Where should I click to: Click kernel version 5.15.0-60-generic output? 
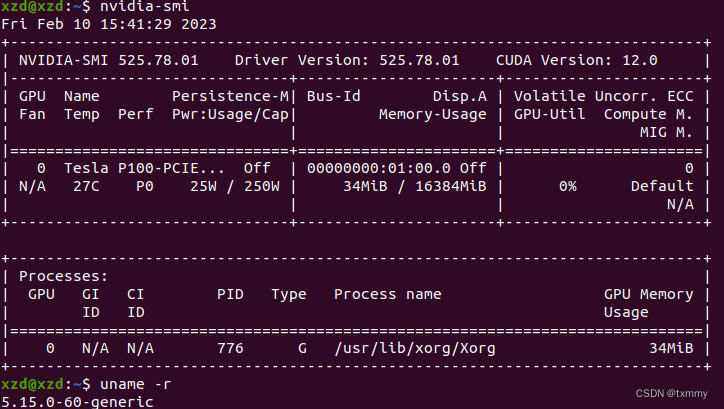[77, 401]
